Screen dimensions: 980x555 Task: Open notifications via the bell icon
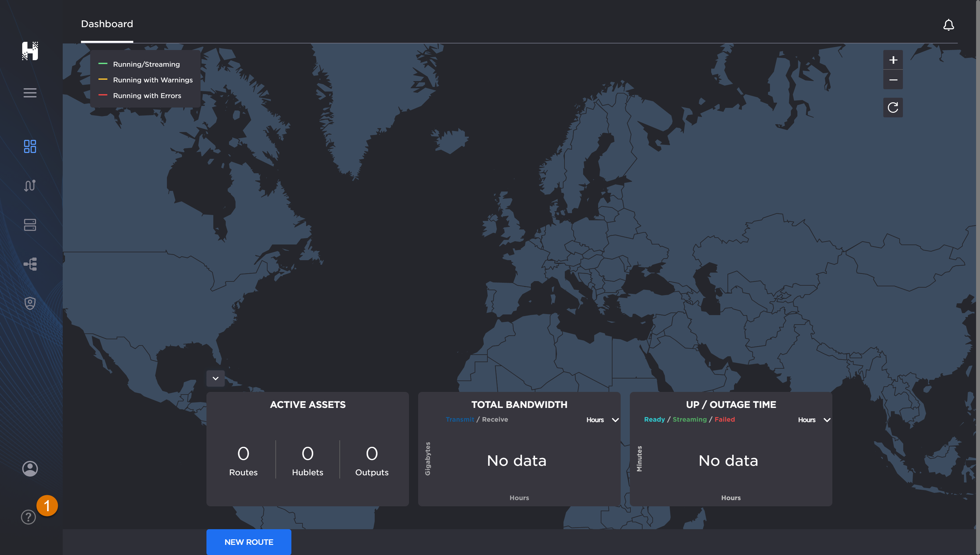[x=949, y=25]
